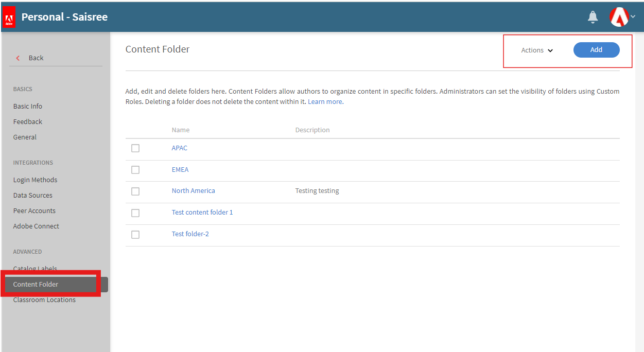Go to Basic Info settings
Image resolution: width=644 pixels, height=352 pixels.
click(28, 107)
